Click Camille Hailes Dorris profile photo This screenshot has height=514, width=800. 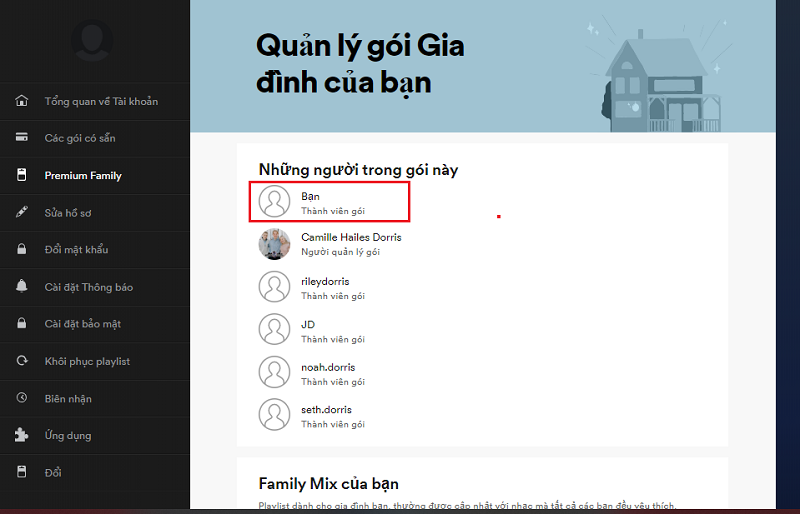274,243
